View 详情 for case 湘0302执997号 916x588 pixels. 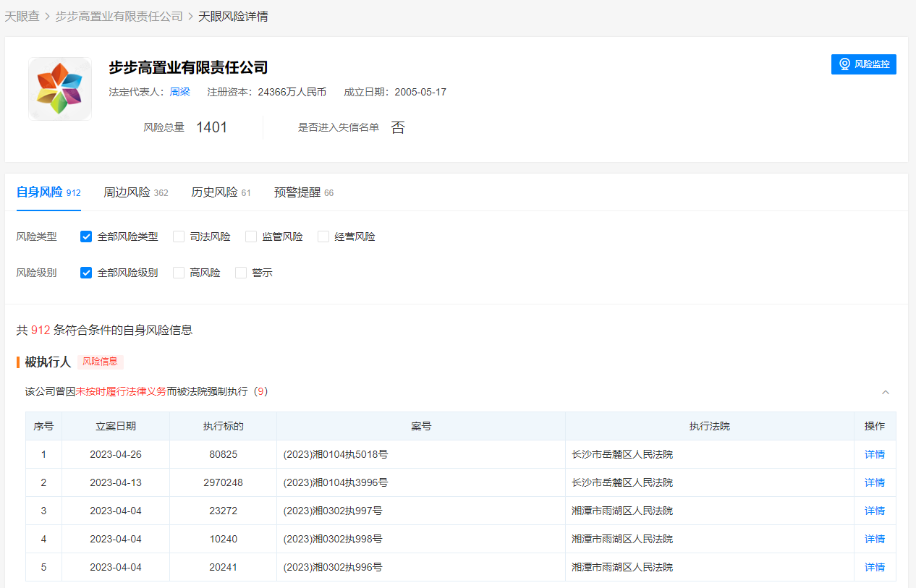[874, 511]
